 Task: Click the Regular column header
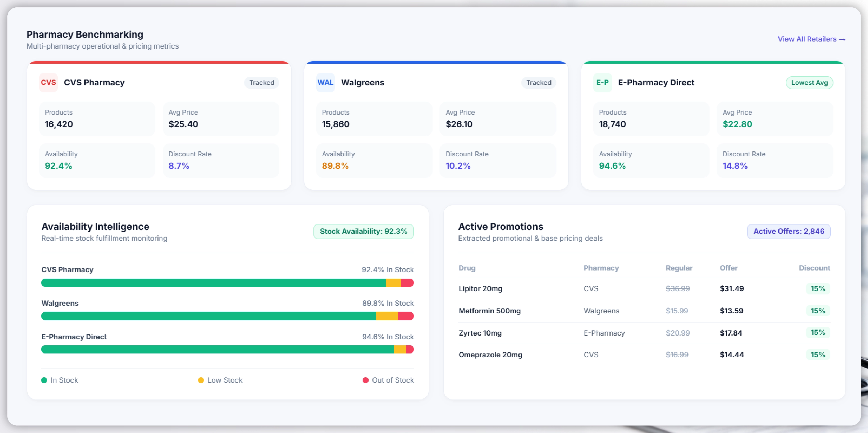click(679, 268)
